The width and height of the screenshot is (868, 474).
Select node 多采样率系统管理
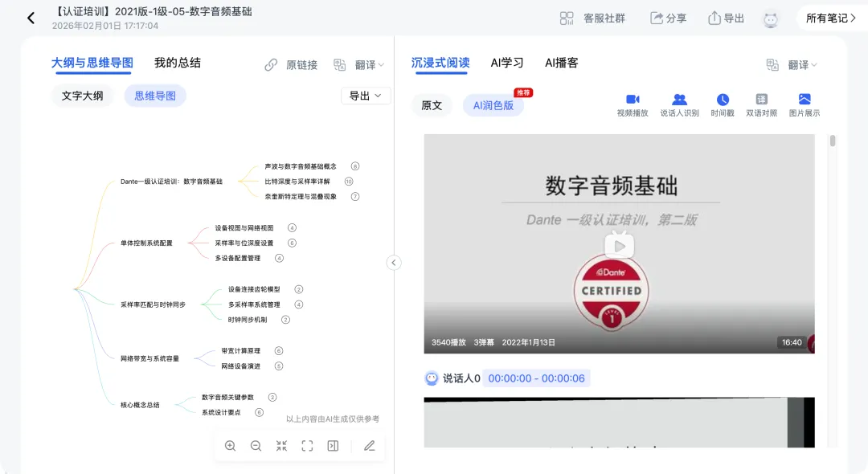coord(254,304)
